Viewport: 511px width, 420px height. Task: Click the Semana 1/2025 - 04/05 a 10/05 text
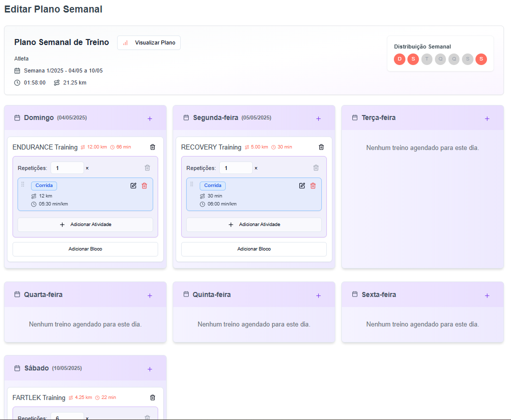pyautogui.click(x=63, y=70)
